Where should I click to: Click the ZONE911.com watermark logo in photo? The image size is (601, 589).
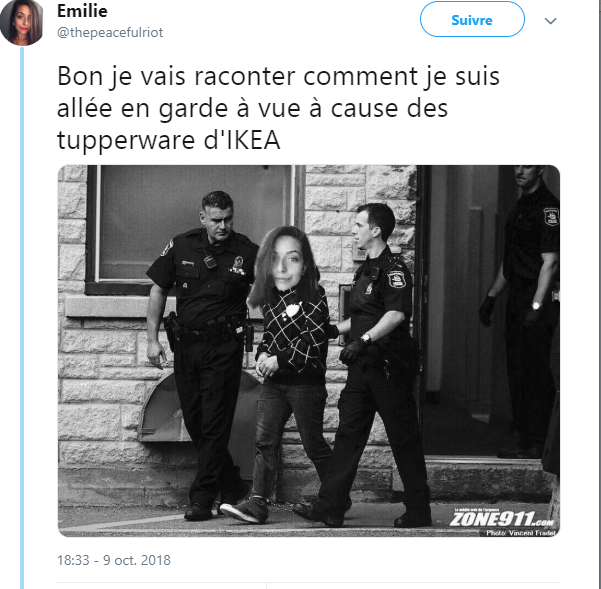coord(502,518)
